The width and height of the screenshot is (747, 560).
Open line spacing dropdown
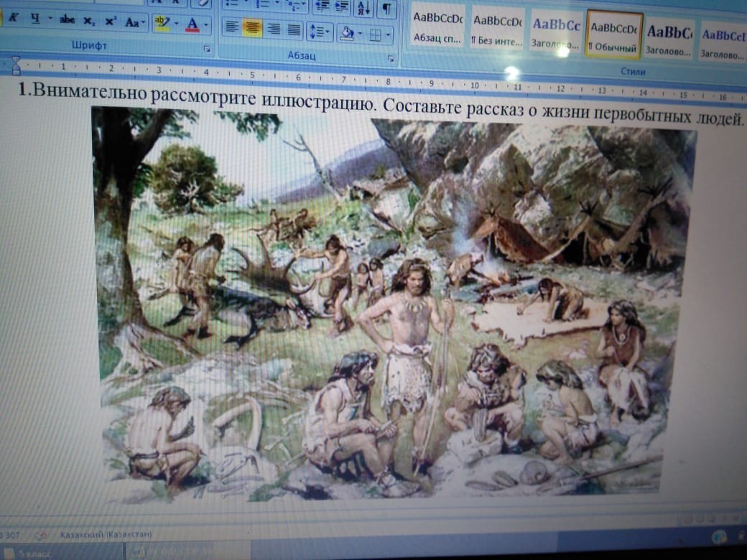coord(319,32)
